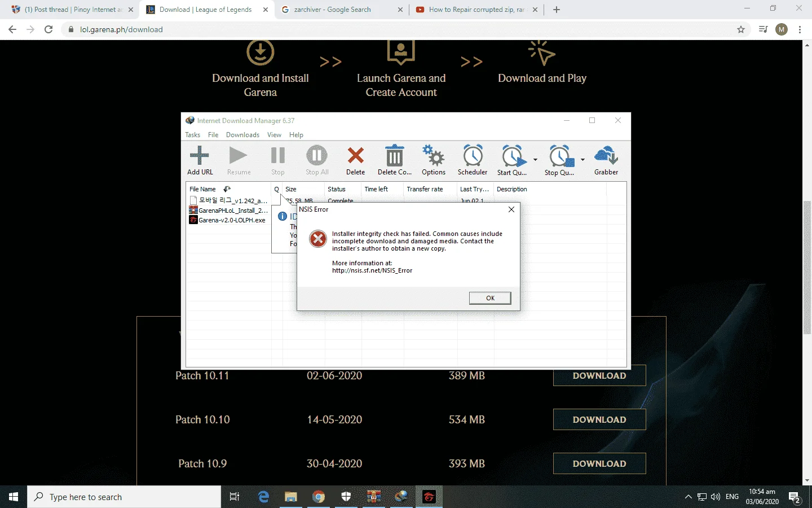Screen dimensions: 812x508
Task: Sort by the Status column header
Action: tap(343, 189)
